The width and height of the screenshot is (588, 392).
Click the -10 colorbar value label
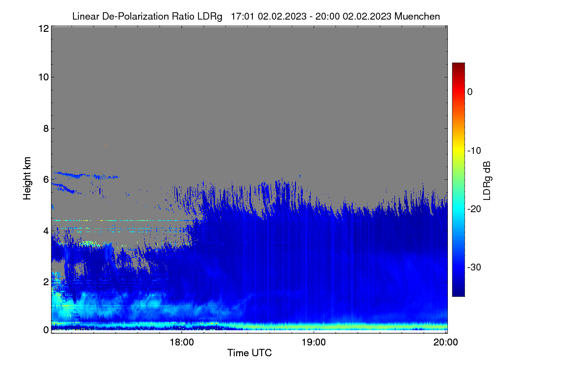click(474, 150)
